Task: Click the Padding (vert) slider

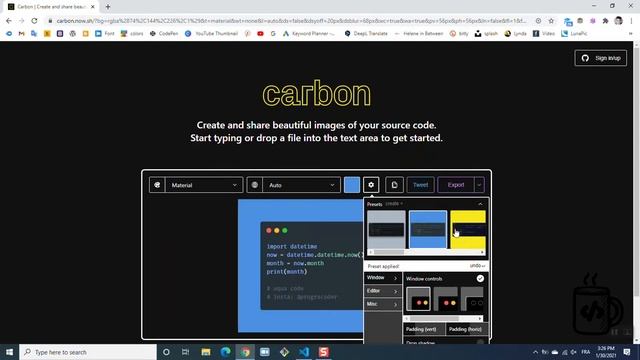Action: [423, 329]
